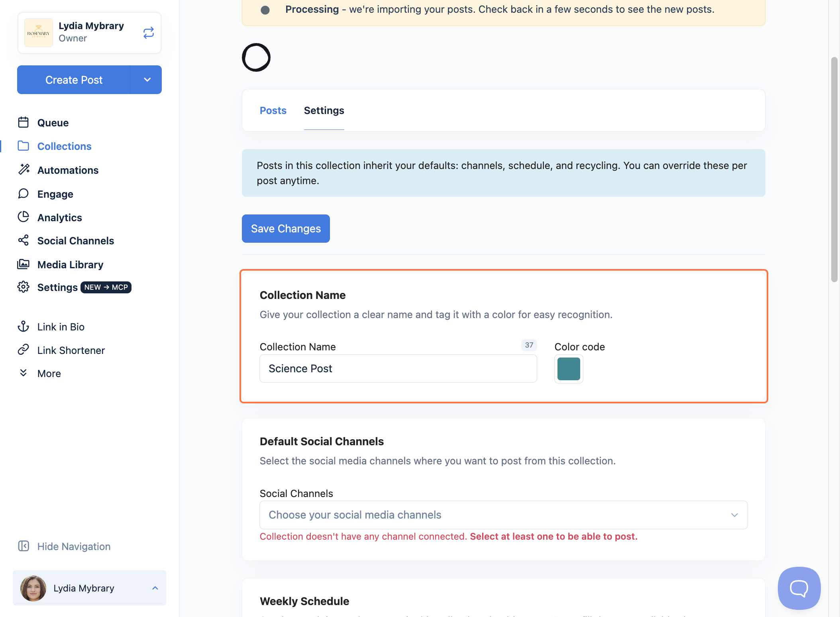Select the Settings tab in the collection
The height and width of the screenshot is (617, 840).
click(x=324, y=110)
